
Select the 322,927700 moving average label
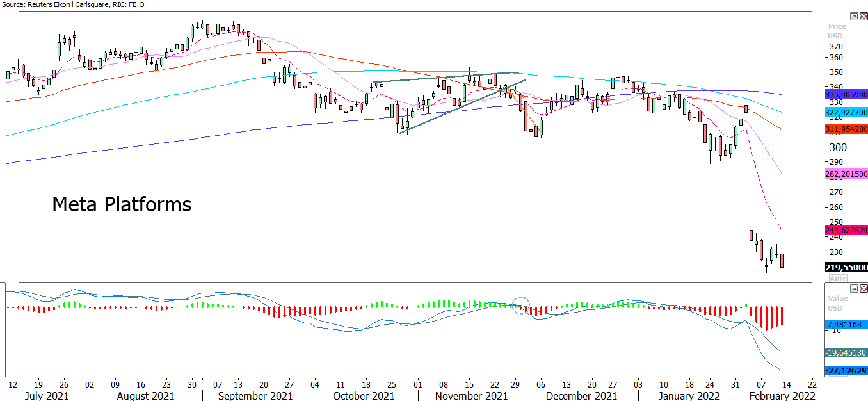pos(846,112)
